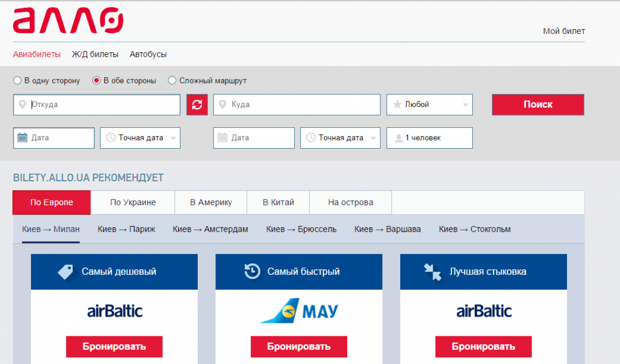Open the В Америку recommendations tab
The width and height of the screenshot is (620, 364).
pyautogui.click(x=210, y=202)
